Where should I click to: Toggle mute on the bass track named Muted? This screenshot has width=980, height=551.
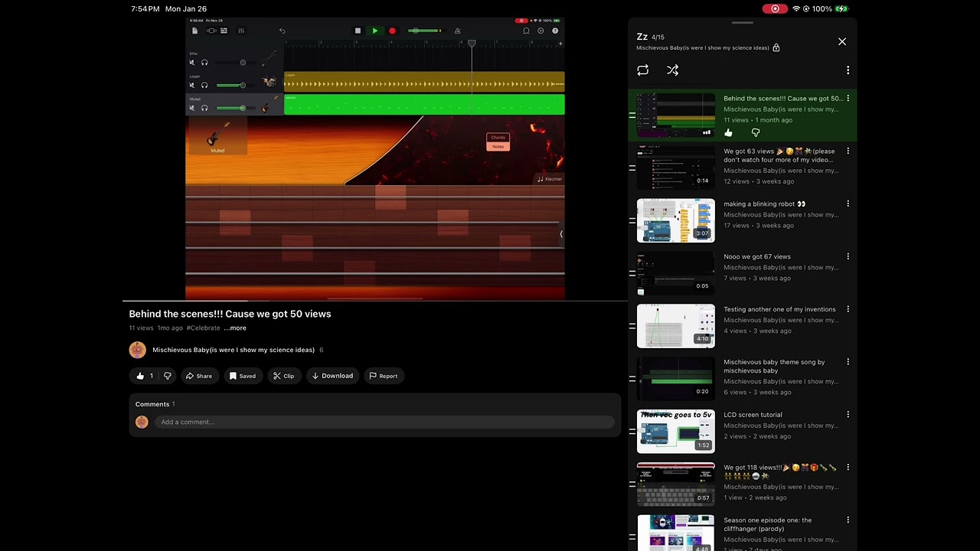[192, 108]
